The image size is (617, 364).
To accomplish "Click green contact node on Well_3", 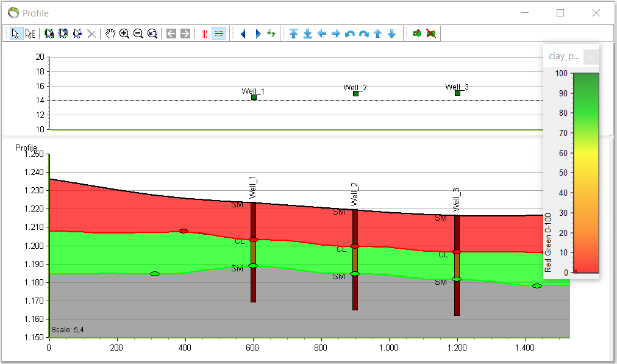I will click(x=457, y=279).
